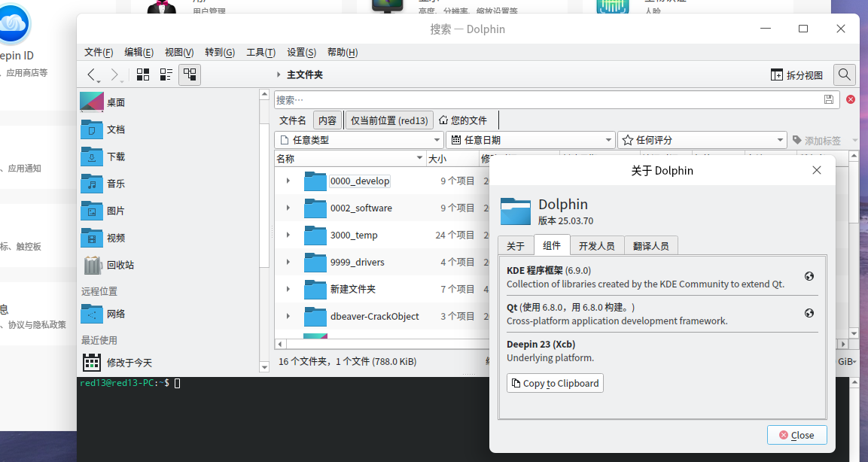This screenshot has width=868, height=462.
Task: Switch to the Translators (翻译人员) tab
Action: 651,245
